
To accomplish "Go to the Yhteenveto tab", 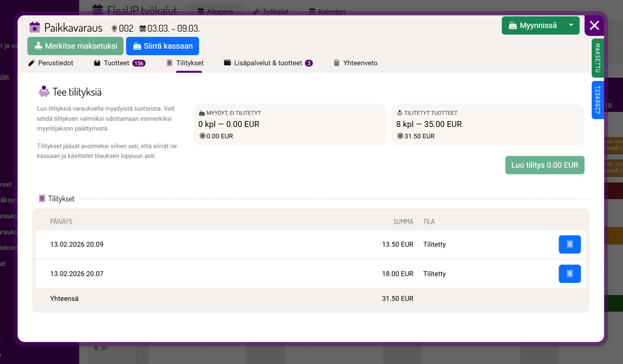I will [355, 63].
